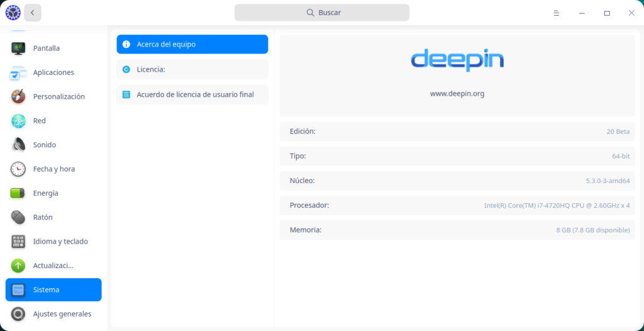The height and width of the screenshot is (331, 644).
Task: Select the Sistema section
Action: (x=53, y=290)
